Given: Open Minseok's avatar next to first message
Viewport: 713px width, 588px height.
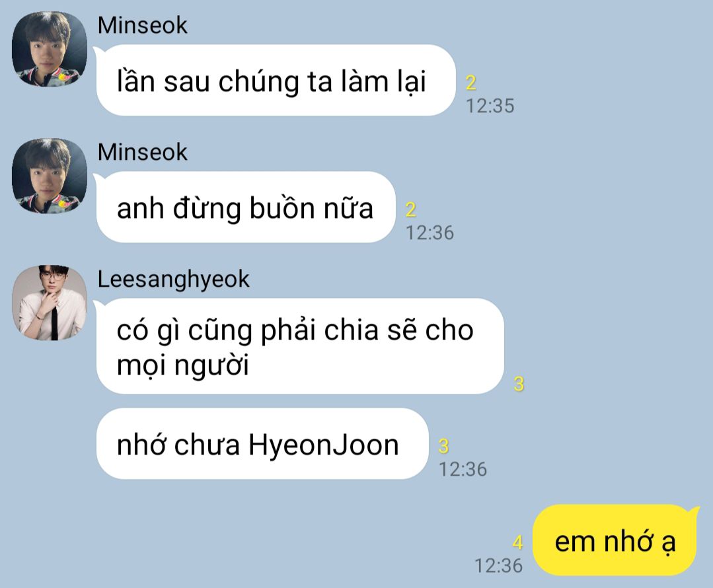Looking at the screenshot, I should 49,49.
